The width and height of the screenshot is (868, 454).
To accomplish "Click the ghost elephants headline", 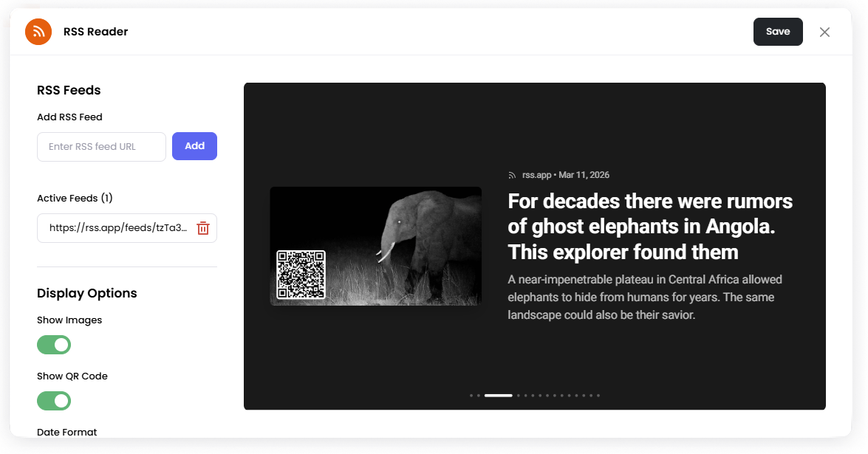I will (650, 227).
